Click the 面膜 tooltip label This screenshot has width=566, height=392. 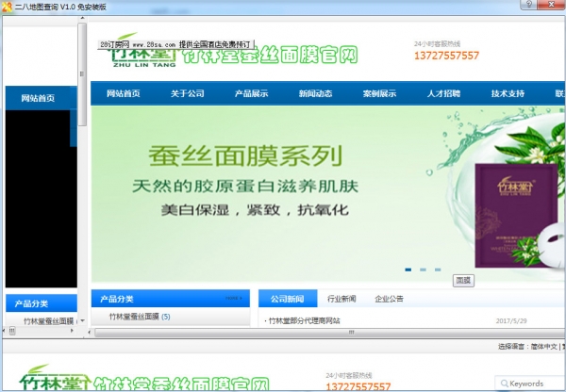(463, 281)
